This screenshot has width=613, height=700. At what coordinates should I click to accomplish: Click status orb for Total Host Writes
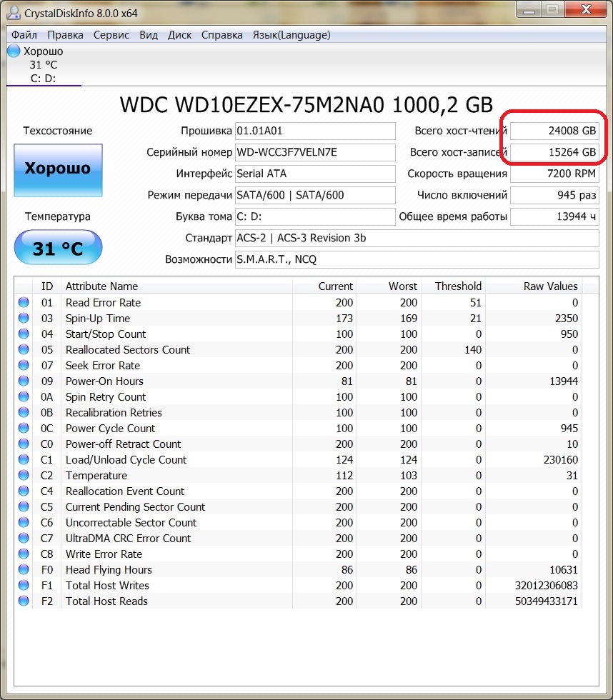24,585
